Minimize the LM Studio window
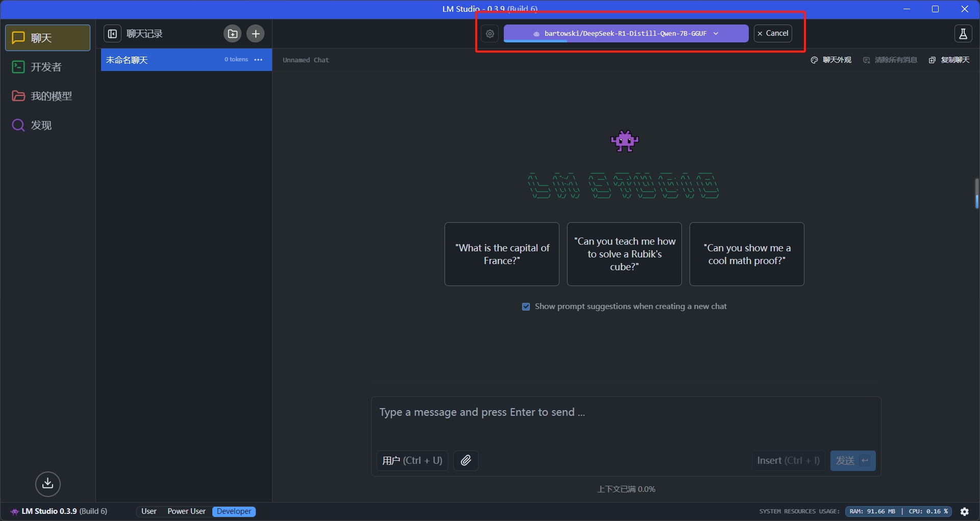This screenshot has width=980, height=521. [907, 9]
